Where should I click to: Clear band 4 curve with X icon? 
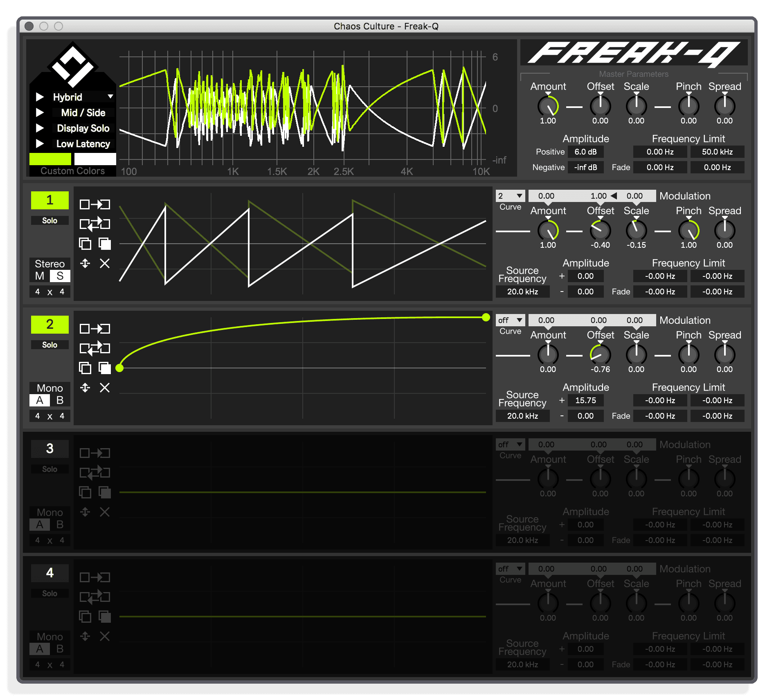pyautogui.click(x=105, y=636)
